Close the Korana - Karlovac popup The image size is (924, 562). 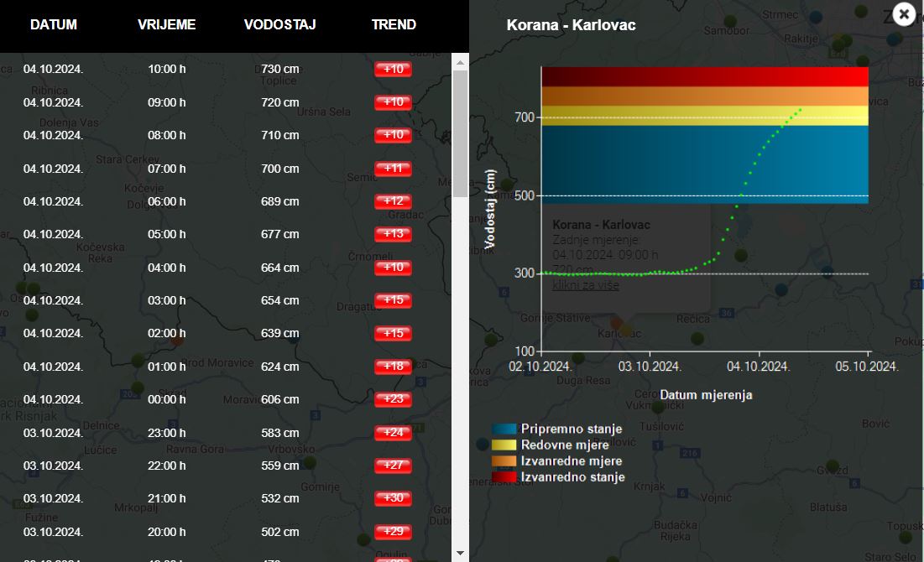coord(904,13)
